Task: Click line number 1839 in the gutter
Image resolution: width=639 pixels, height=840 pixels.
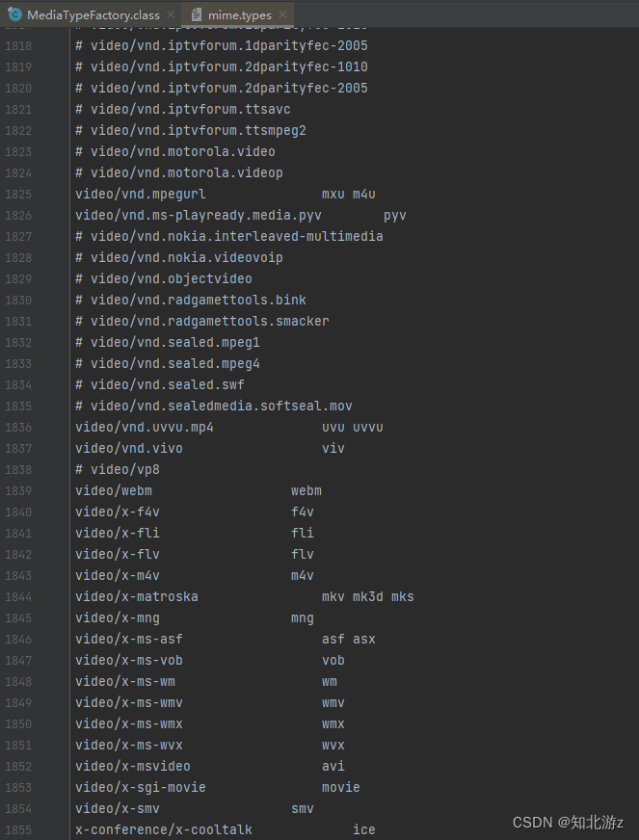Action: tap(18, 490)
